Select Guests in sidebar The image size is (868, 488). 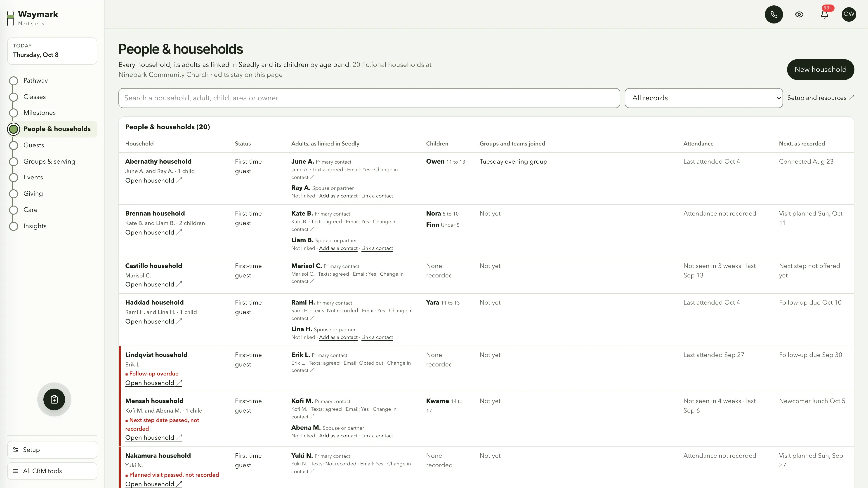point(34,145)
